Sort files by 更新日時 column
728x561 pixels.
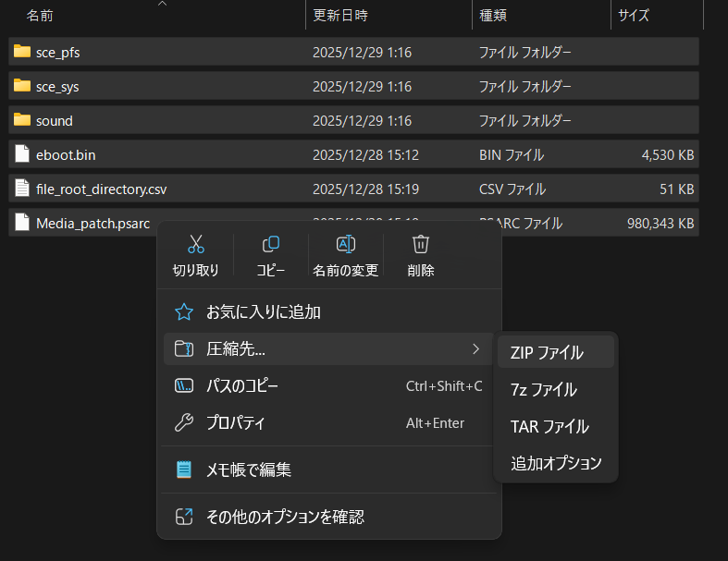(x=340, y=16)
